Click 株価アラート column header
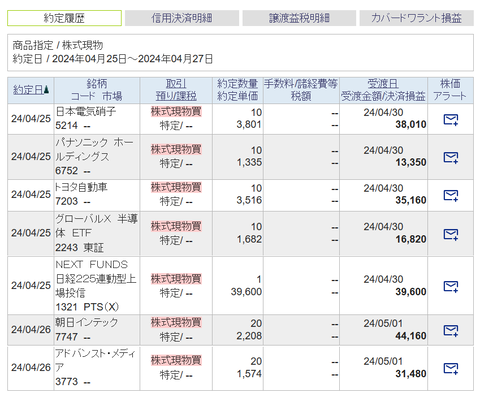 (x=450, y=90)
